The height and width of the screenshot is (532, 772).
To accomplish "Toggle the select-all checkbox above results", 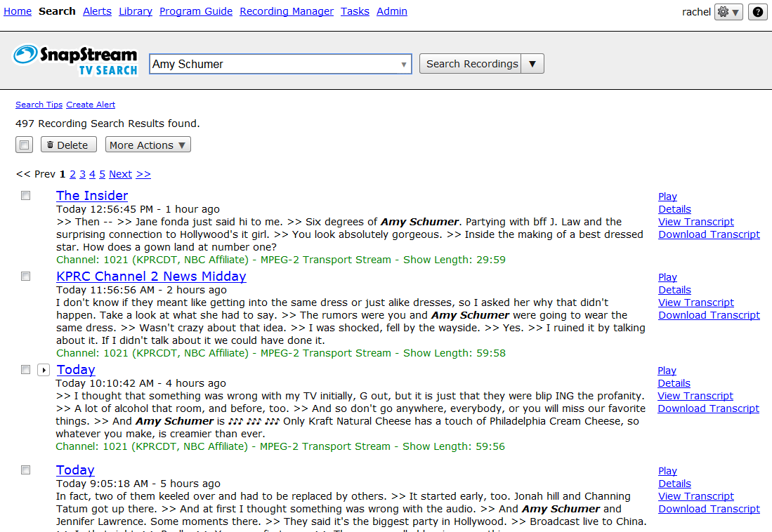I will 25,145.
